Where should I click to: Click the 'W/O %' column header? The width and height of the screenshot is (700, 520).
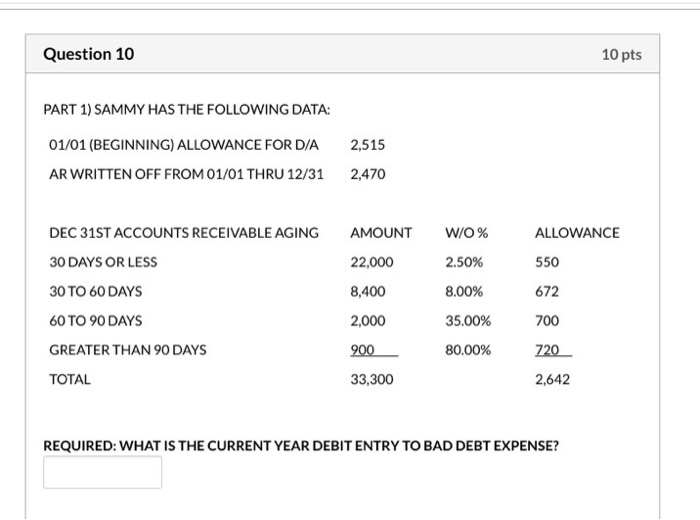pos(467,233)
